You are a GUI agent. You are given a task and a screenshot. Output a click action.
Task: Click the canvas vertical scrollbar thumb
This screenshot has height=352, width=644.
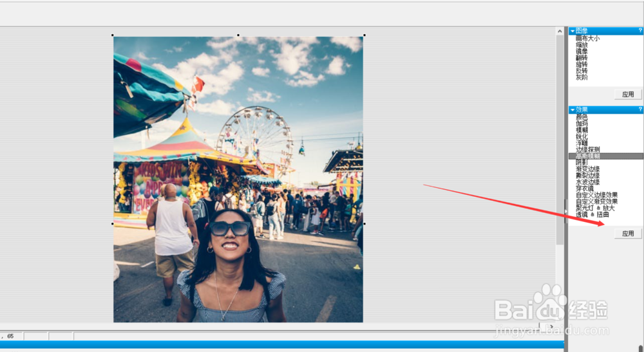[x=560, y=140]
